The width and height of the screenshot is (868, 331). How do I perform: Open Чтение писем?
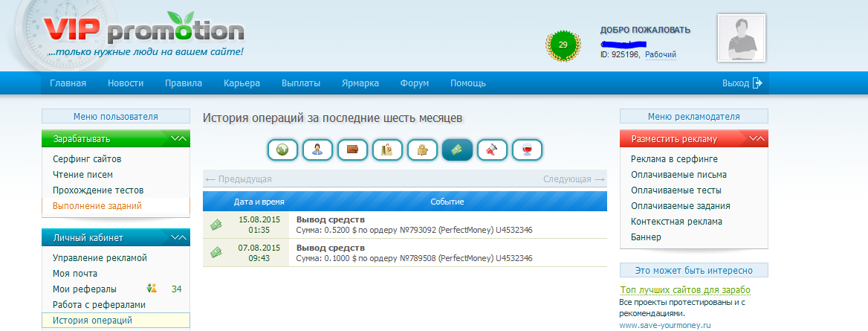(x=82, y=175)
